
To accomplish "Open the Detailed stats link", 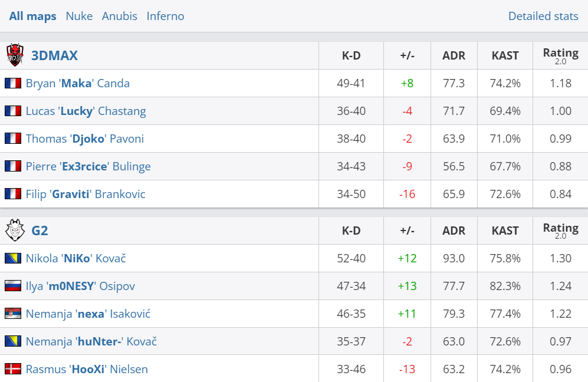I will [543, 16].
